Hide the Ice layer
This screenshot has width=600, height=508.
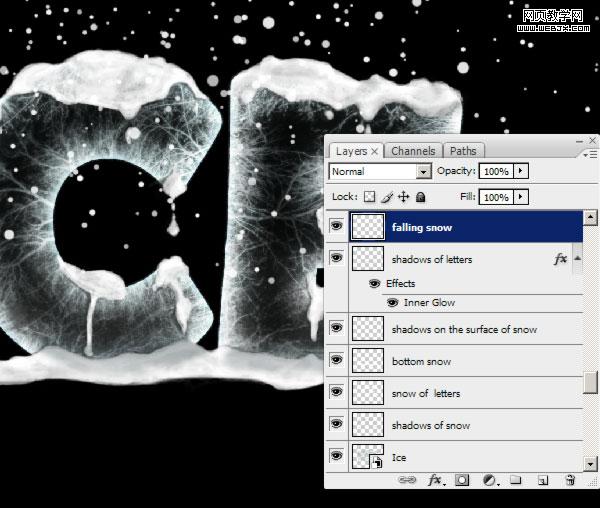336,455
